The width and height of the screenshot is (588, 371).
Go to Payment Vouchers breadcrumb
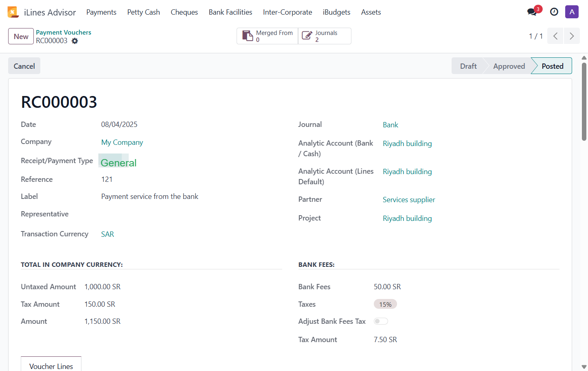[x=64, y=33]
